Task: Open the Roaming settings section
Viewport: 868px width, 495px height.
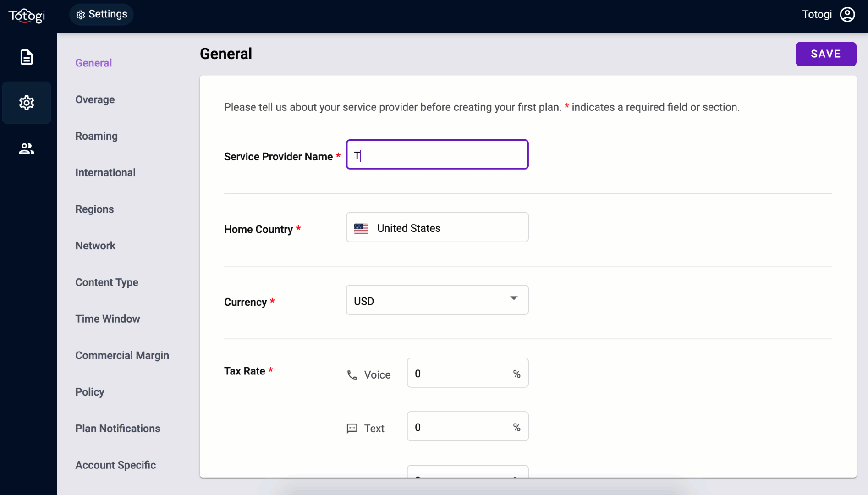Action: click(96, 136)
